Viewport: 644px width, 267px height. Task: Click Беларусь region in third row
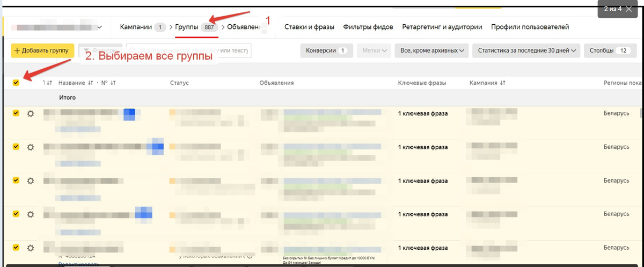(x=616, y=180)
